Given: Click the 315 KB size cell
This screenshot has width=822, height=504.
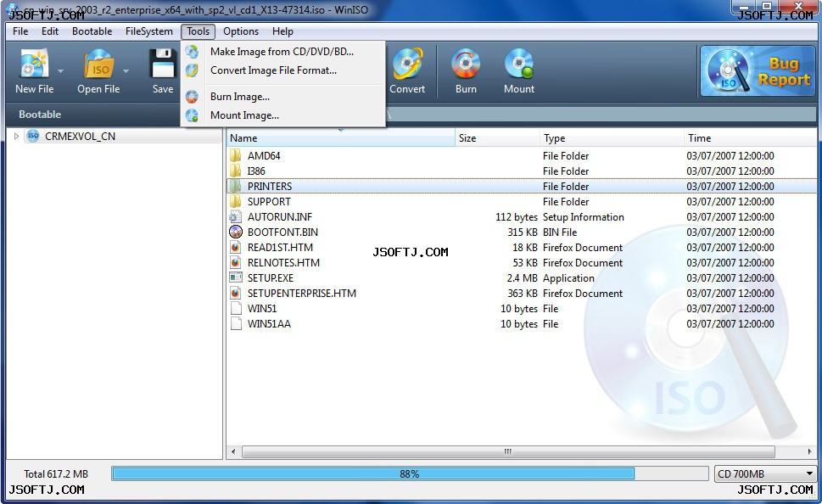Looking at the screenshot, I should click(x=523, y=232).
